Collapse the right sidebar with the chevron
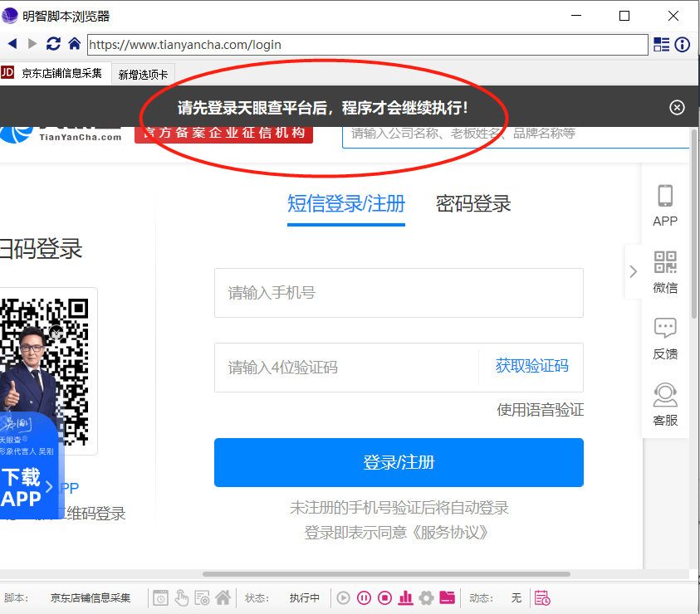This screenshot has height=614, width=700. [633, 271]
